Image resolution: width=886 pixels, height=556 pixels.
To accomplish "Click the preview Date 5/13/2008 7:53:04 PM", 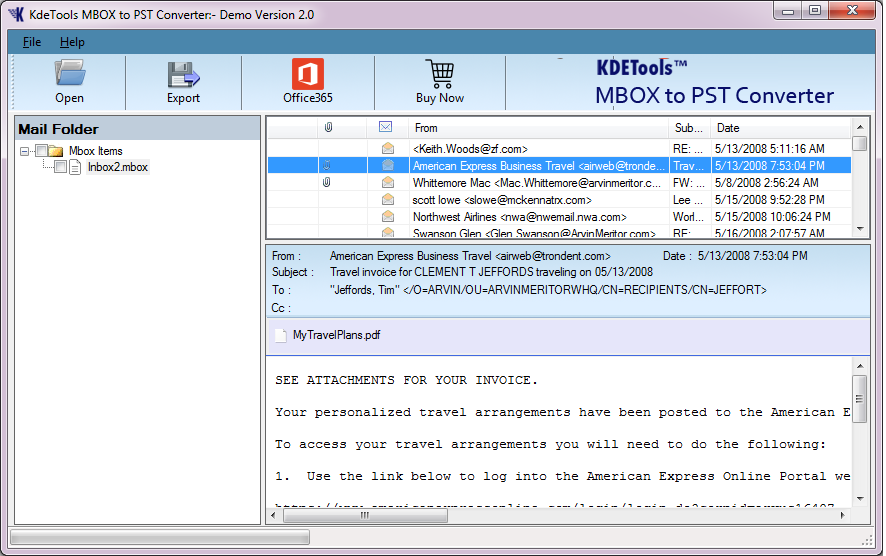I will click(x=752, y=256).
